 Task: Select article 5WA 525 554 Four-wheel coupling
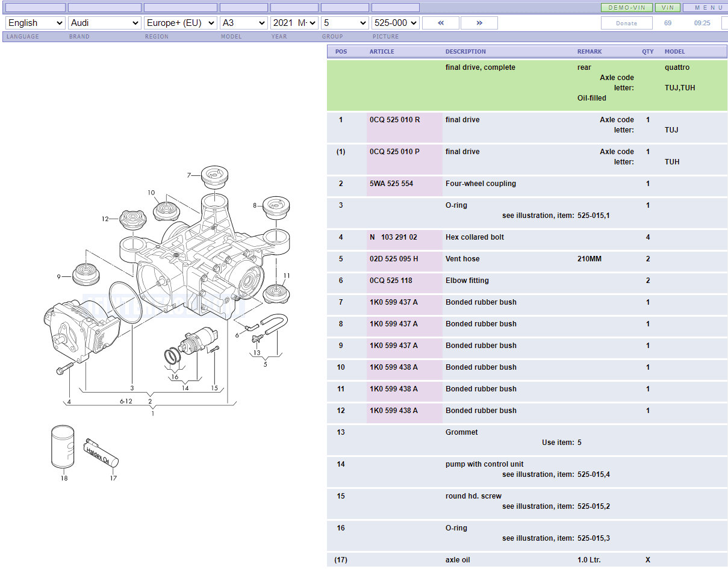coord(391,184)
